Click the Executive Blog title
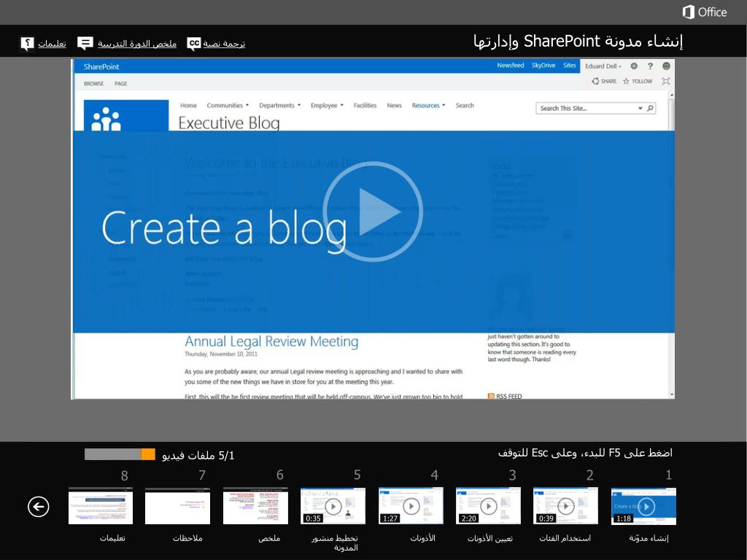 (228, 122)
